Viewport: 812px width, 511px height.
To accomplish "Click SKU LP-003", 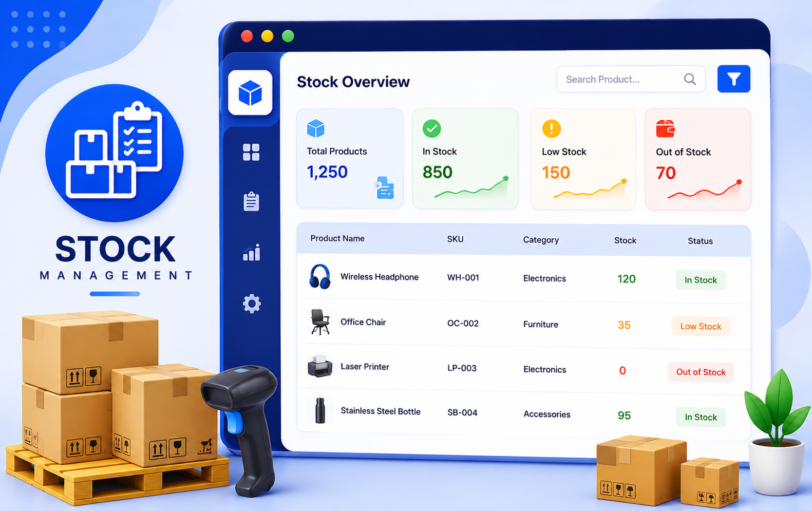I will point(462,368).
